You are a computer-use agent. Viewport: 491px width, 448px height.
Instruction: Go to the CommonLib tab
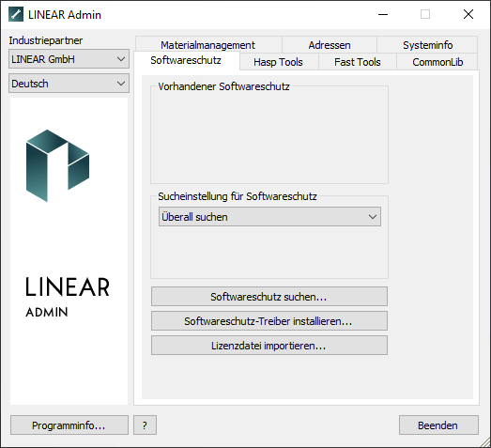coord(437,62)
